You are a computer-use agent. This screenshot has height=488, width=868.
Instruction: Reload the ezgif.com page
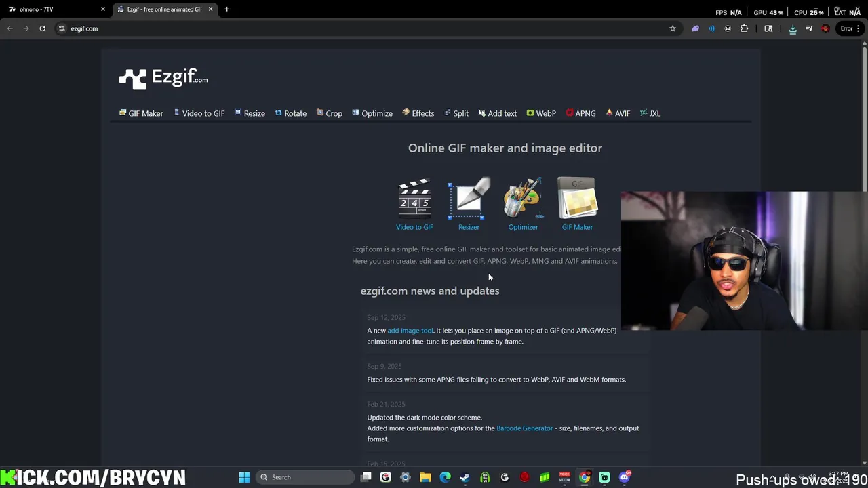(x=42, y=28)
